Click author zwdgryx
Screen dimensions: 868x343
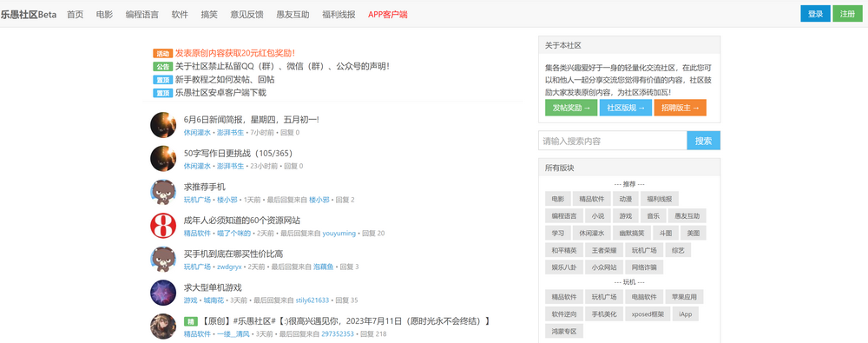tap(229, 267)
